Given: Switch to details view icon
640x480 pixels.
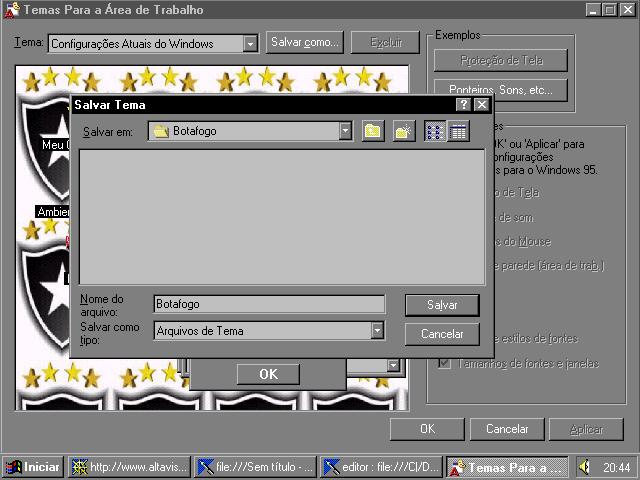Looking at the screenshot, I should [x=458, y=131].
